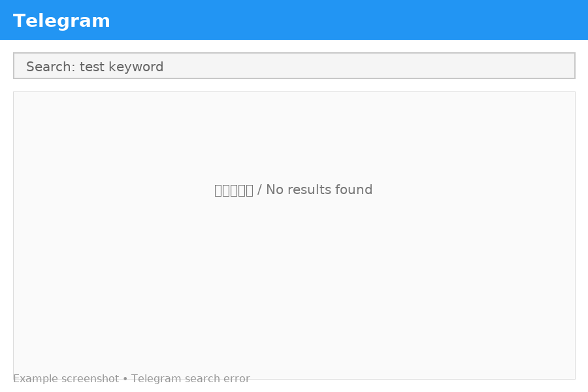Image resolution: width=588 pixels, height=392 pixels.
Task: Click the Telegram title in the header
Action: [61, 21]
